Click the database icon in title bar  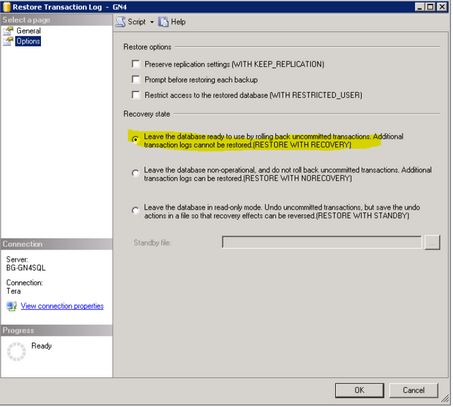[6, 7]
